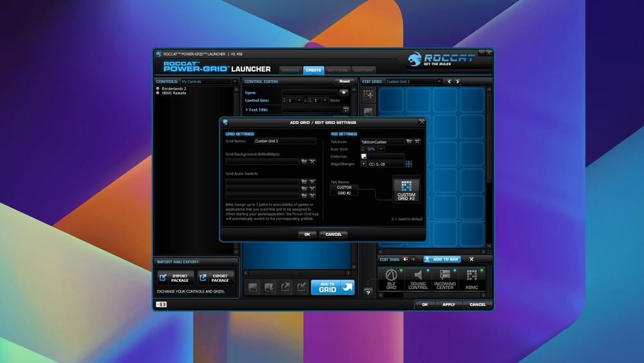Click the Grid Name input field
This screenshot has height=363, width=644.
pyautogui.click(x=285, y=141)
